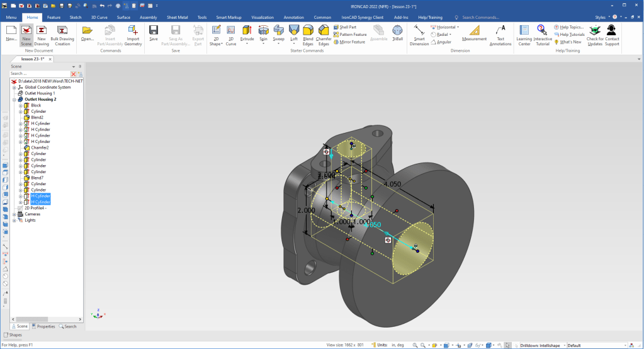Viewport: 644px width, 349px height.
Task: Open the Drilldown Intellishape combo box
Action: [541, 345]
